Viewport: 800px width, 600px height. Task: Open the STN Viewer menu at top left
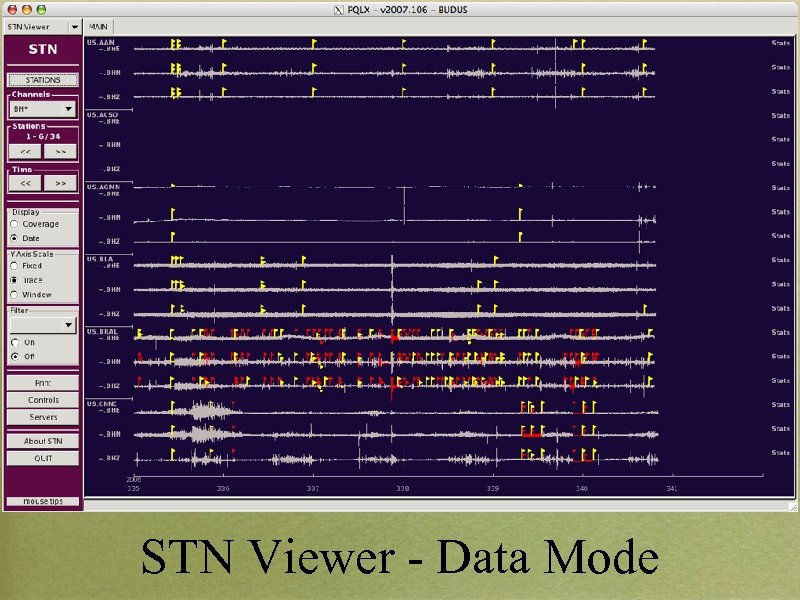[x=38, y=27]
